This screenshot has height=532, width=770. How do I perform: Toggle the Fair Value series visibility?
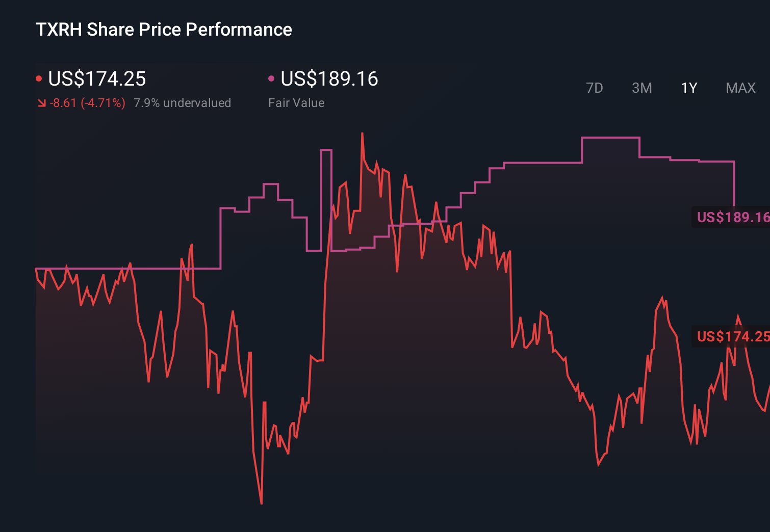tap(330, 79)
